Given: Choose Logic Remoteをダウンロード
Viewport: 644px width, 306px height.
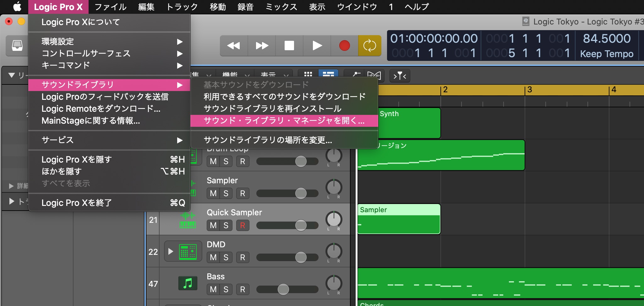Looking at the screenshot, I should pos(109,109).
